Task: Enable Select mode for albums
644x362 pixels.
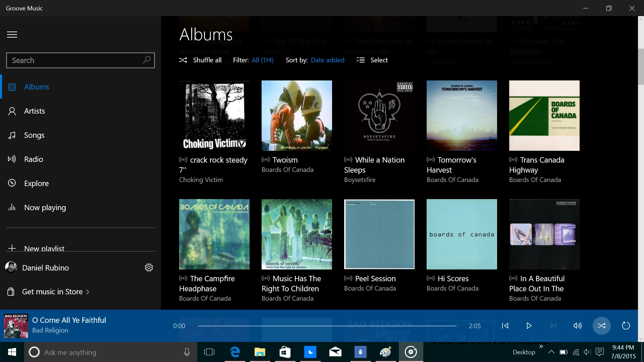Action: point(372,60)
